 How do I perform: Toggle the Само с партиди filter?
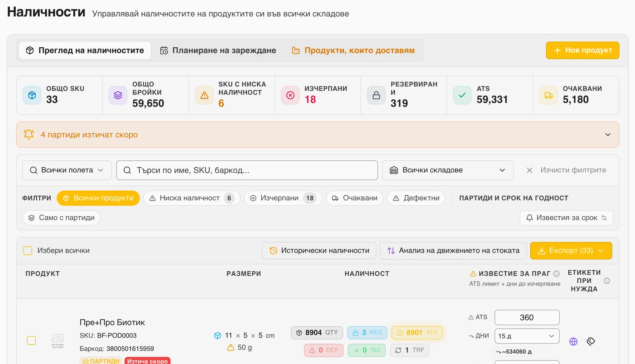pos(61,218)
